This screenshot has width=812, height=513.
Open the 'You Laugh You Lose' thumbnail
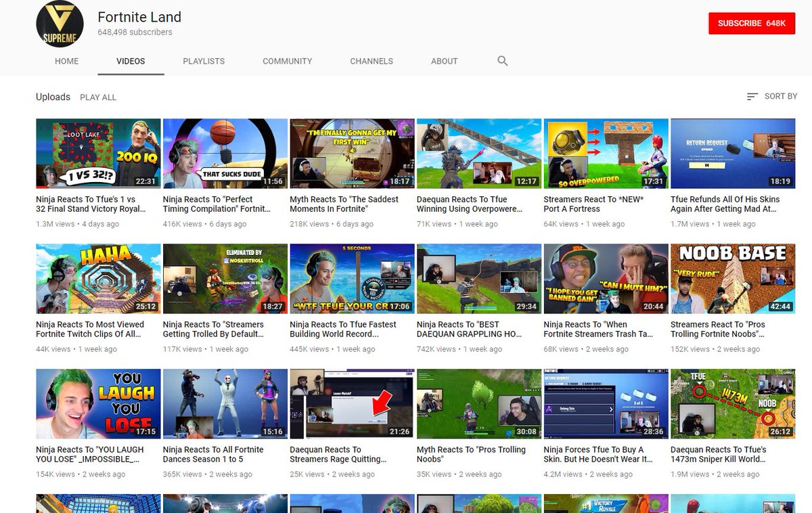98,404
